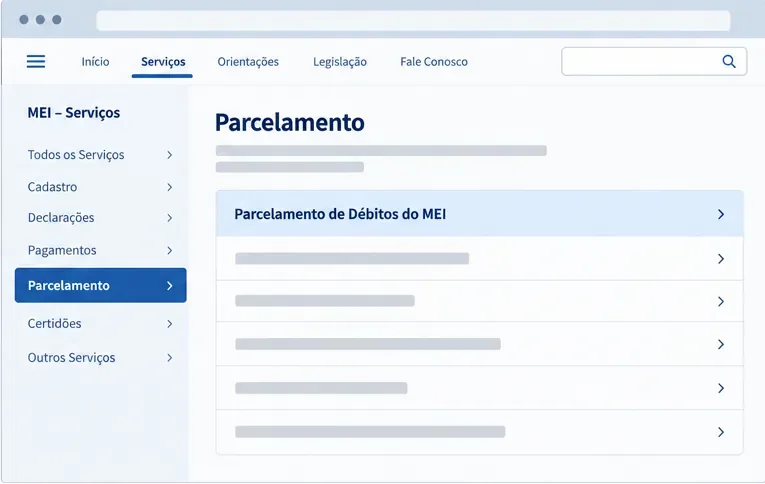Screen dimensions: 765x484
Task: Click the second browser window dot
Action: [x=40, y=20]
